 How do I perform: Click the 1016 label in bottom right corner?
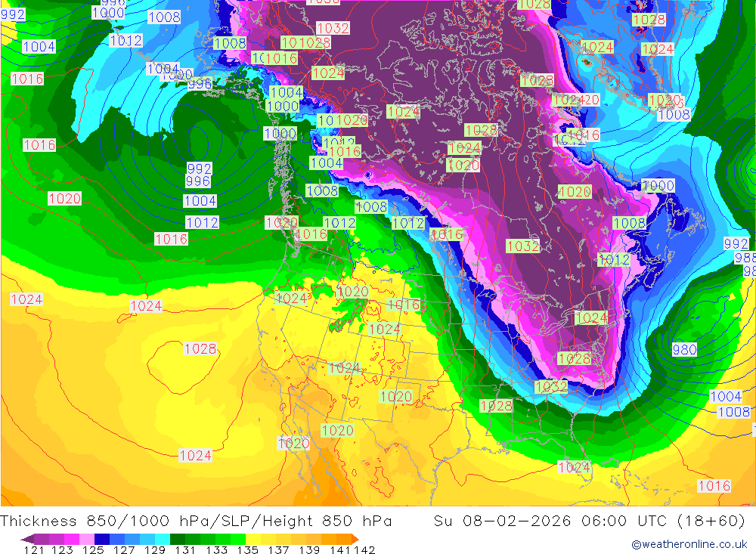(714, 485)
